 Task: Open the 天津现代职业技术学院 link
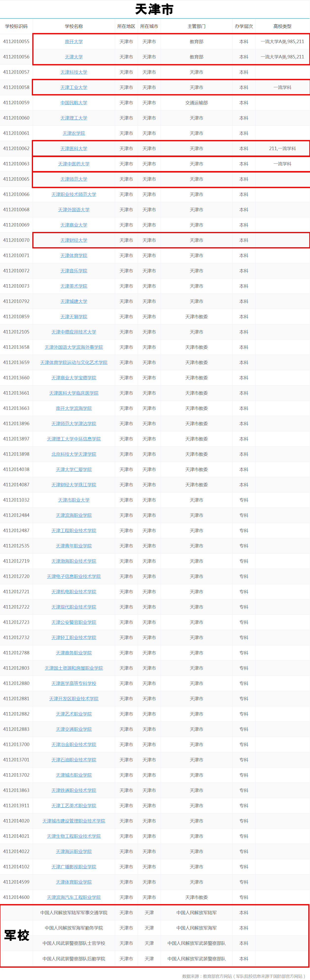tap(74, 607)
